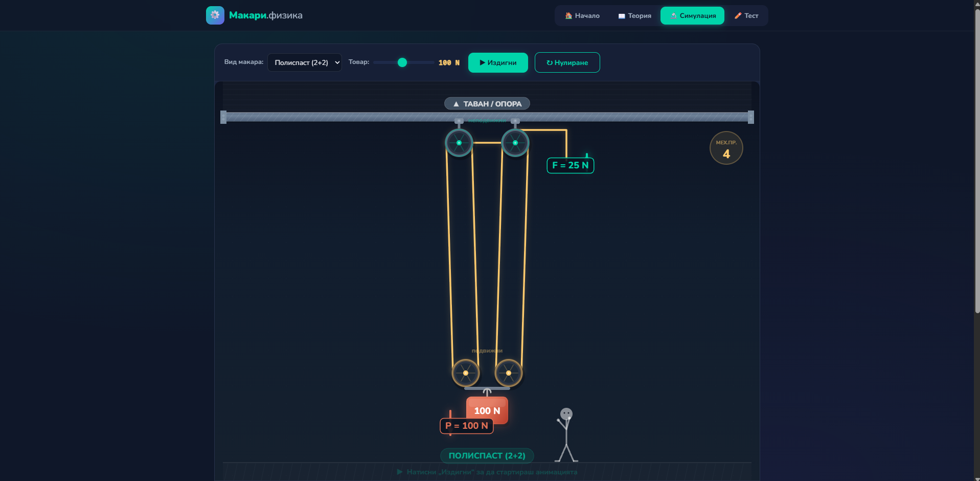Go to the Тест tab
This screenshot has width=980, height=481.
(746, 16)
